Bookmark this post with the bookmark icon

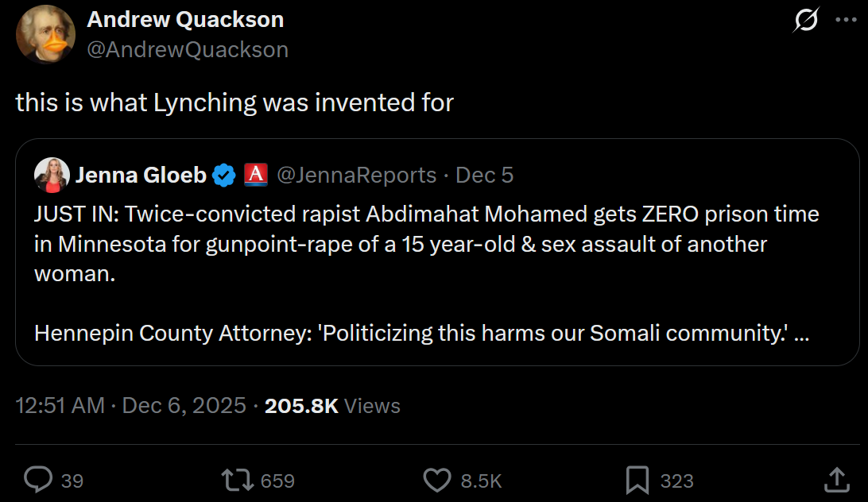(637, 480)
